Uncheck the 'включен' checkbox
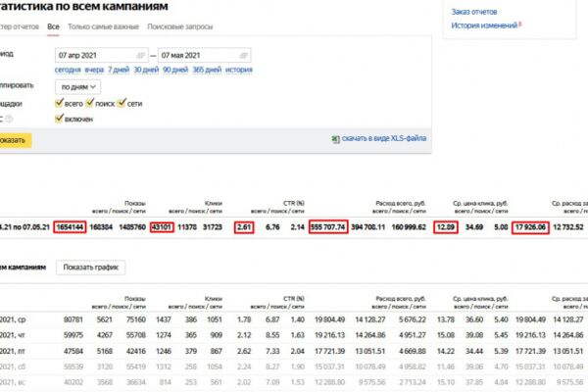The image size is (588, 392). click(x=59, y=119)
